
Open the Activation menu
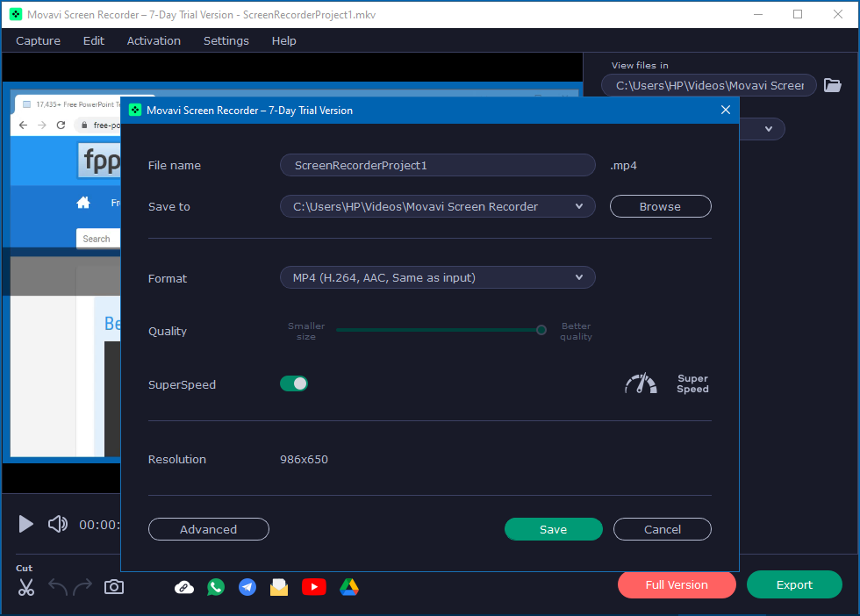point(154,40)
